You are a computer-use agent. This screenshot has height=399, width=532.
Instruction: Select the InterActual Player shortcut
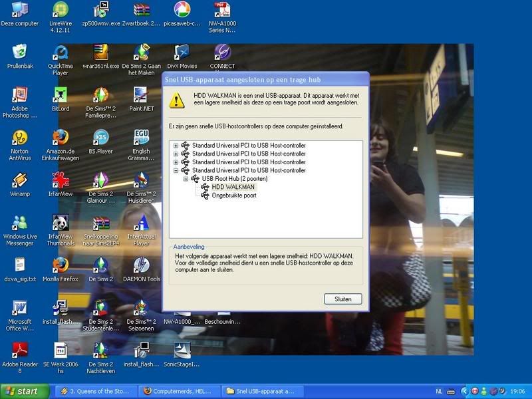pos(141,230)
